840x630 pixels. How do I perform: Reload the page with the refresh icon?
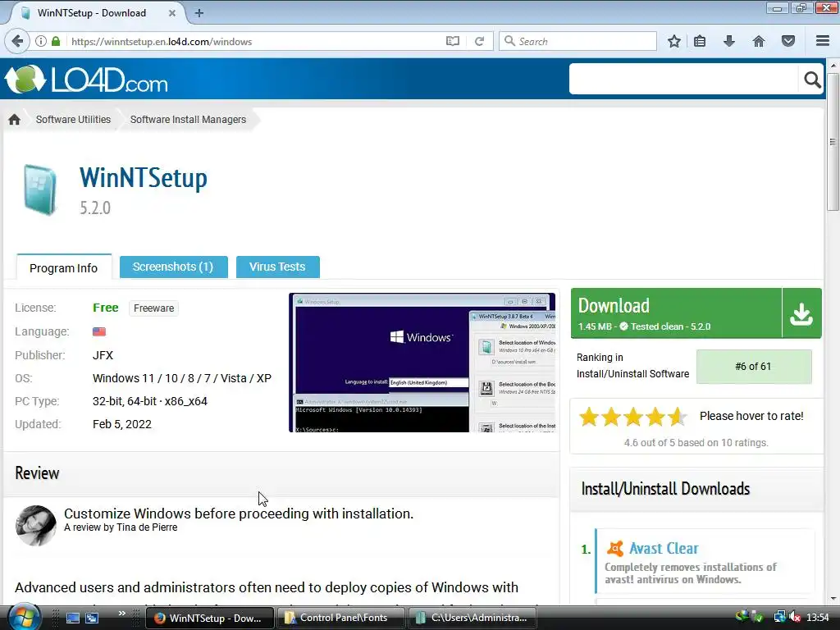[479, 41]
